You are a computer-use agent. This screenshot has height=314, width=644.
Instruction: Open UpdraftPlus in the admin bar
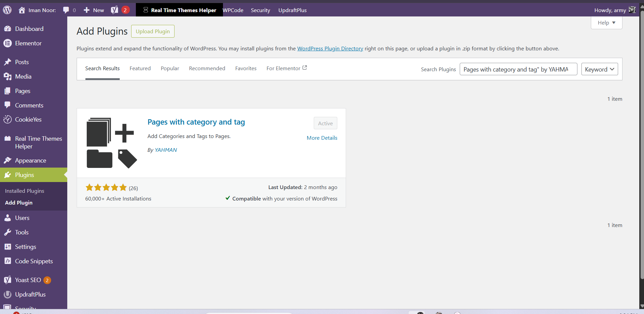click(293, 10)
